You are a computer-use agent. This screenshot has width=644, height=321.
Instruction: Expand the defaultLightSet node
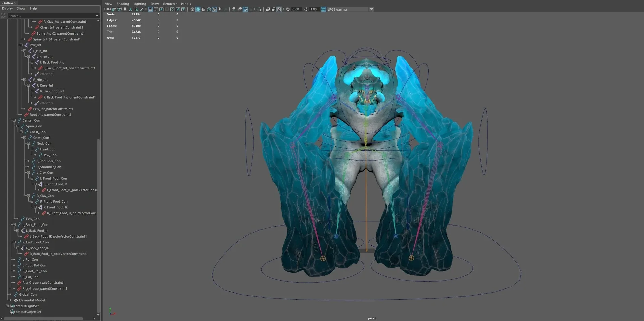tap(7, 306)
